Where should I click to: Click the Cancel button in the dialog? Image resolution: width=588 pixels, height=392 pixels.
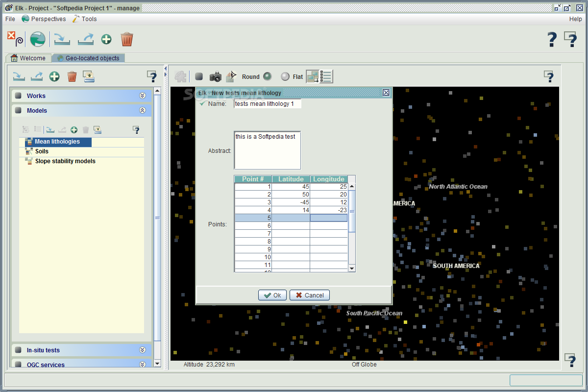(310, 295)
